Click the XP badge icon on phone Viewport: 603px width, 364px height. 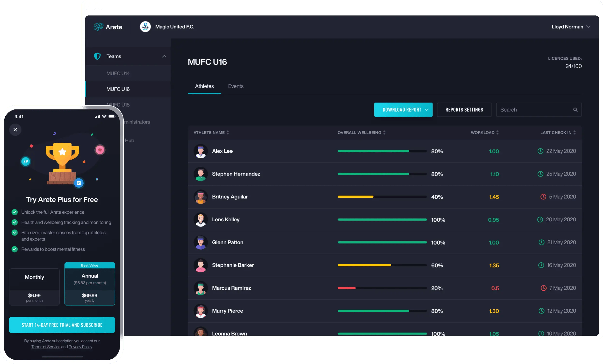tap(26, 161)
